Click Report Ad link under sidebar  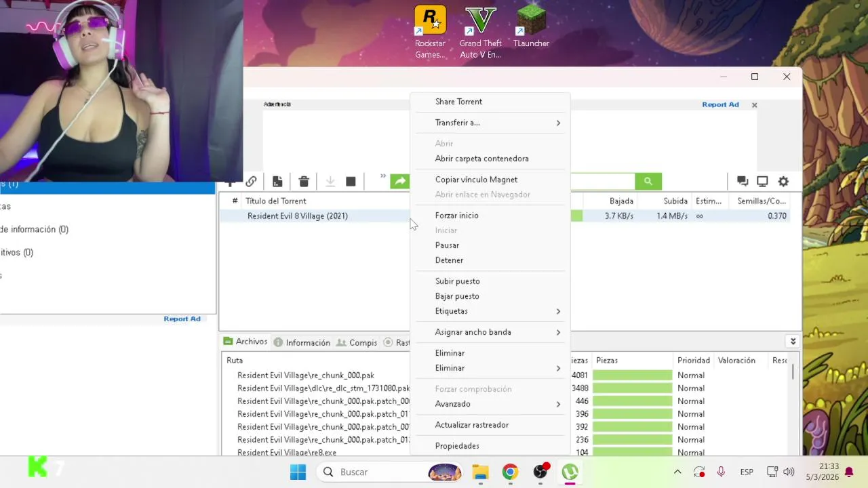coord(182,319)
